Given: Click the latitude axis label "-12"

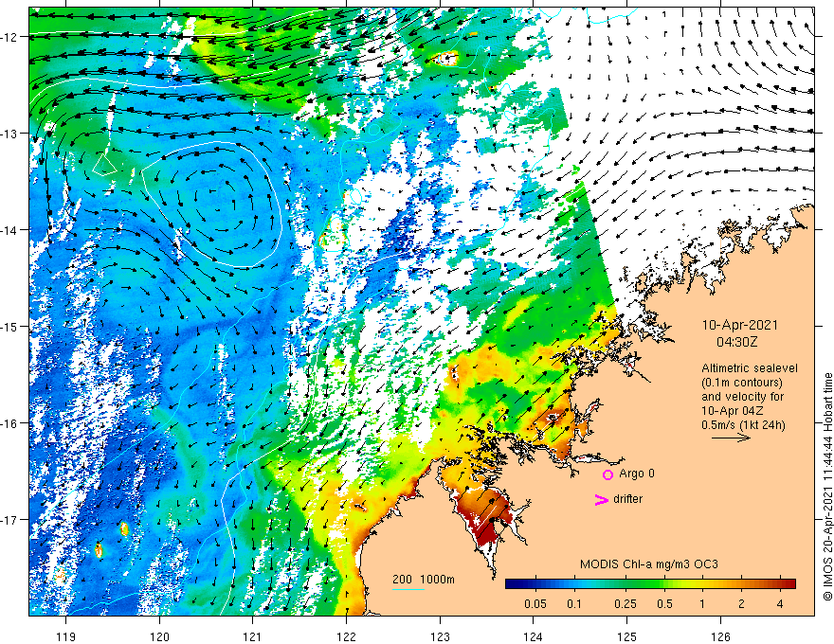Looking at the screenshot, I should (10, 37).
